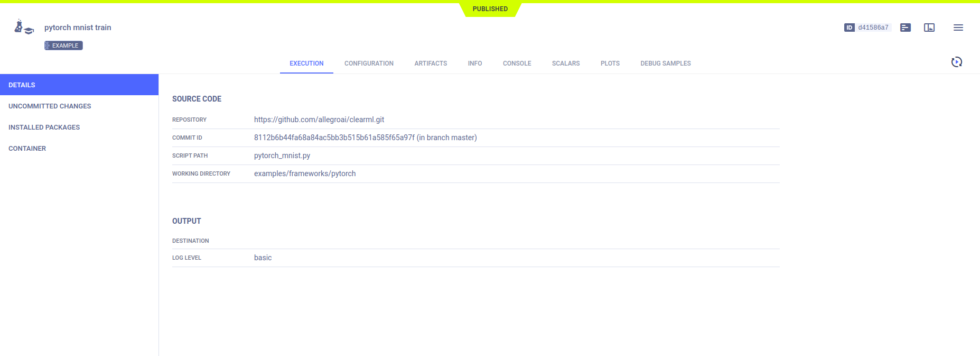Toggle the auto-refresh play icon

coord(956,62)
